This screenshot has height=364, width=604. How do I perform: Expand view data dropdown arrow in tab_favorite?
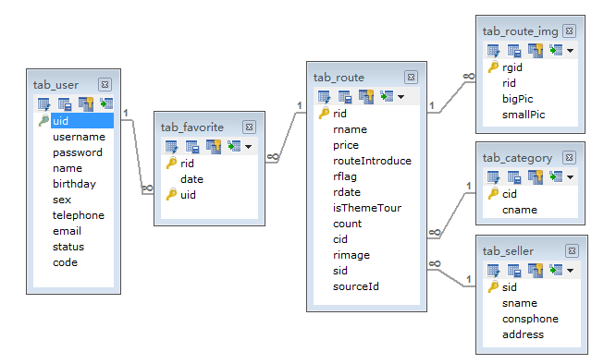point(249,147)
